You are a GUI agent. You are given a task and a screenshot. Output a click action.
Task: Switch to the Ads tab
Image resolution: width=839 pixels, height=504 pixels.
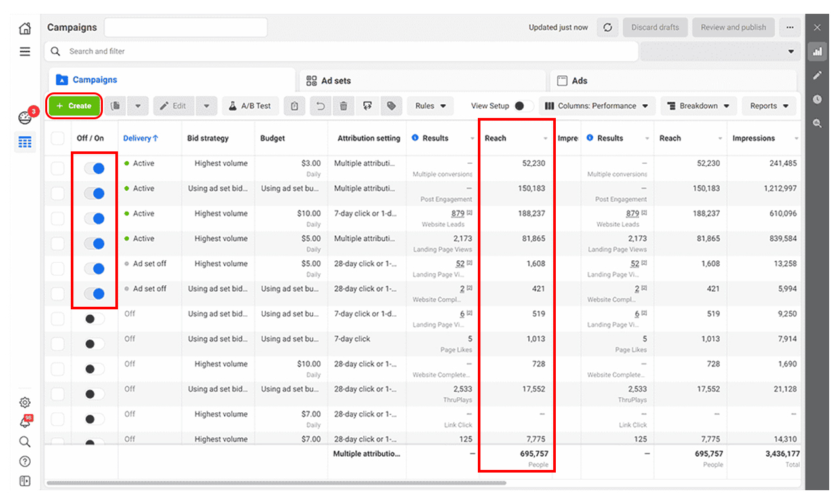[x=673, y=81]
